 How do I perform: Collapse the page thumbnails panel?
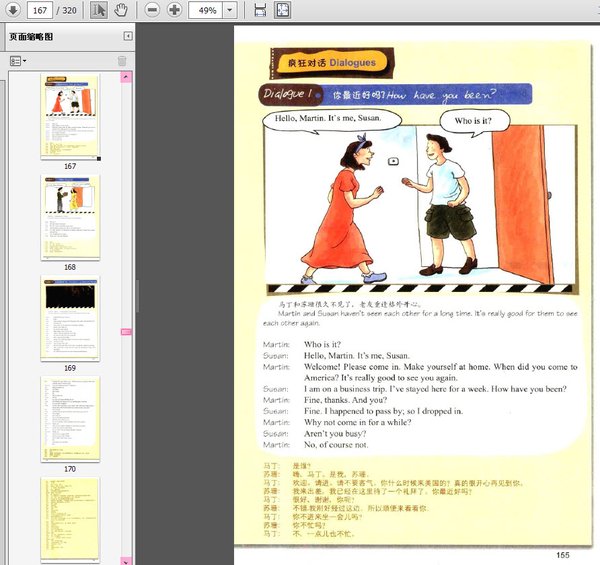tap(128, 36)
